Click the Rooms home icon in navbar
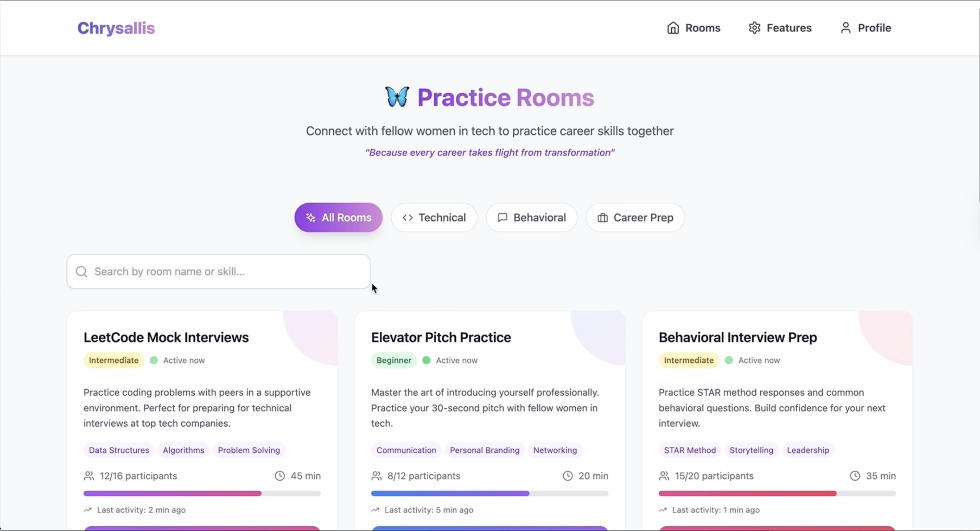 [x=673, y=28]
